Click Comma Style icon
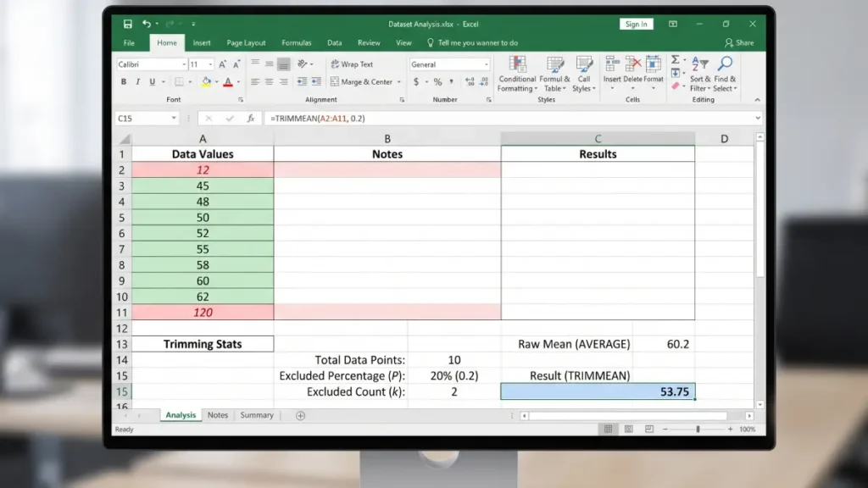868x488 pixels. (452, 82)
